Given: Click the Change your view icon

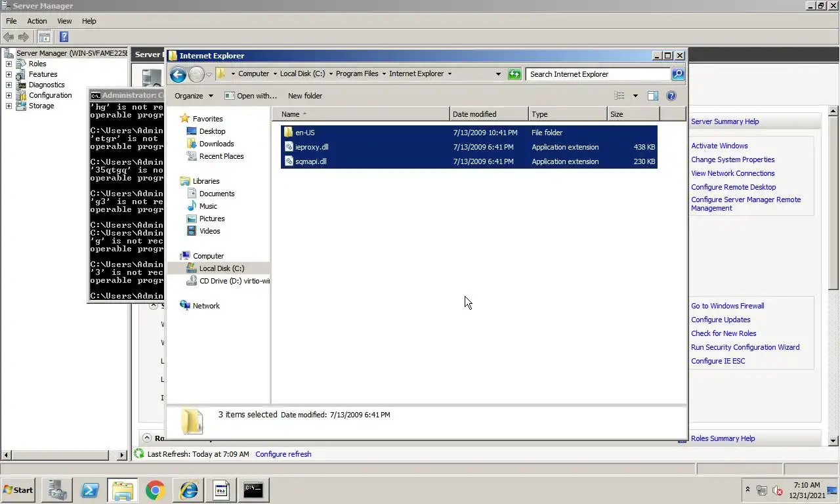Looking at the screenshot, I should [x=619, y=96].
